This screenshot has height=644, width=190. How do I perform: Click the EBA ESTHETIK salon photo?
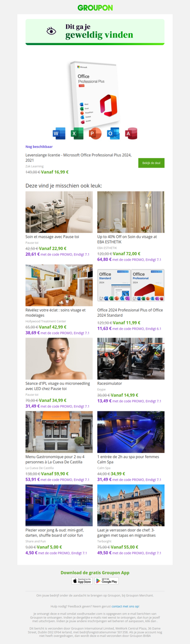coord(131,212)
